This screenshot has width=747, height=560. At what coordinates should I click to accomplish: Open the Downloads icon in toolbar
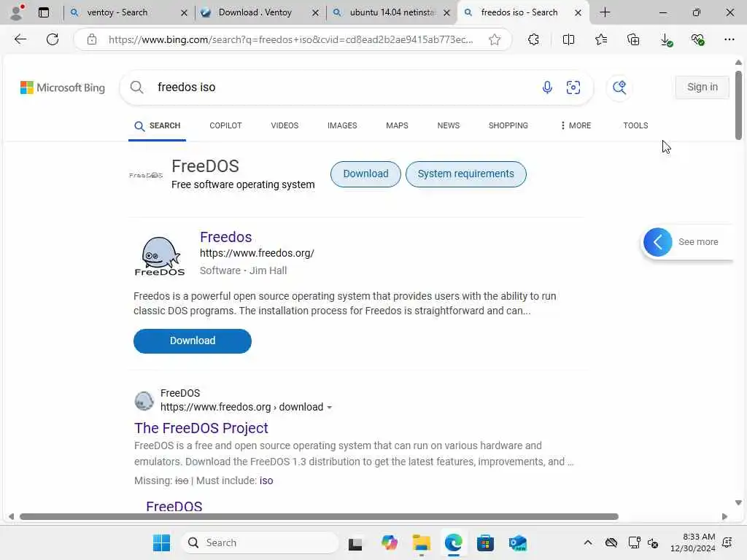[x=667, y=40]
